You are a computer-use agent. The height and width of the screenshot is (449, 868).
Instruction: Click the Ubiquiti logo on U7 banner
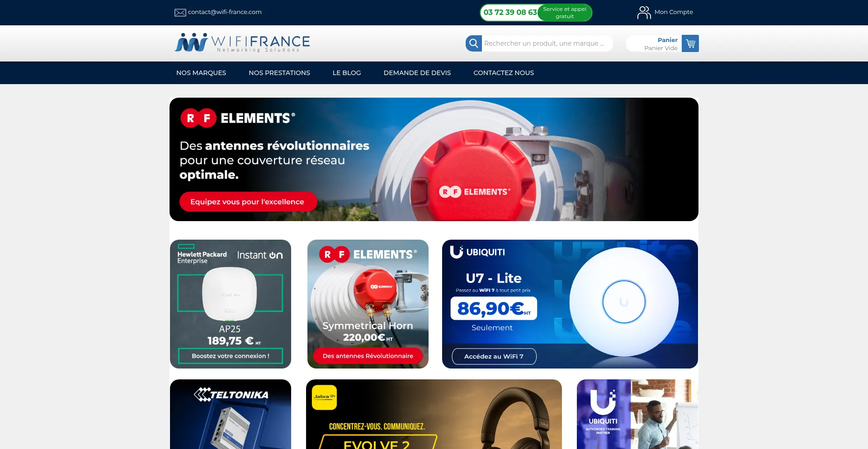(x=477, y=252)
